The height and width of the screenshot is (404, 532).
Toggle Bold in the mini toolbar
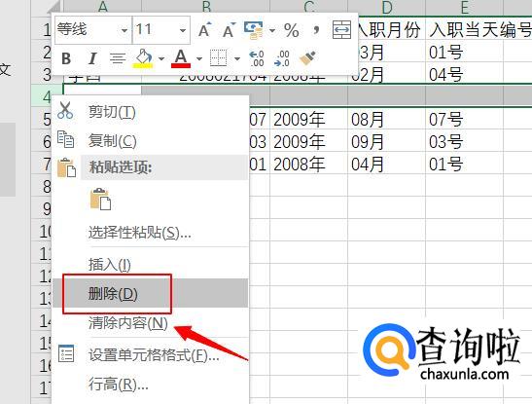(x=66, y=58)
